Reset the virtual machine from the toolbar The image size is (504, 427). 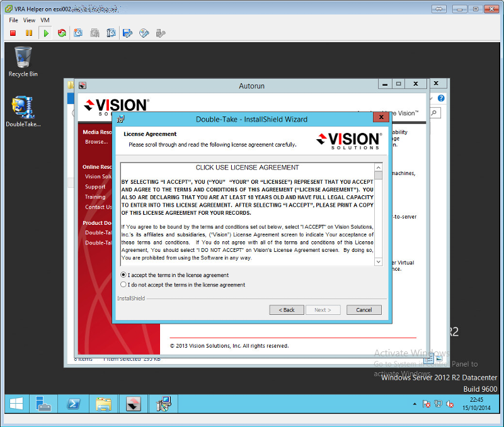point(62,33)
